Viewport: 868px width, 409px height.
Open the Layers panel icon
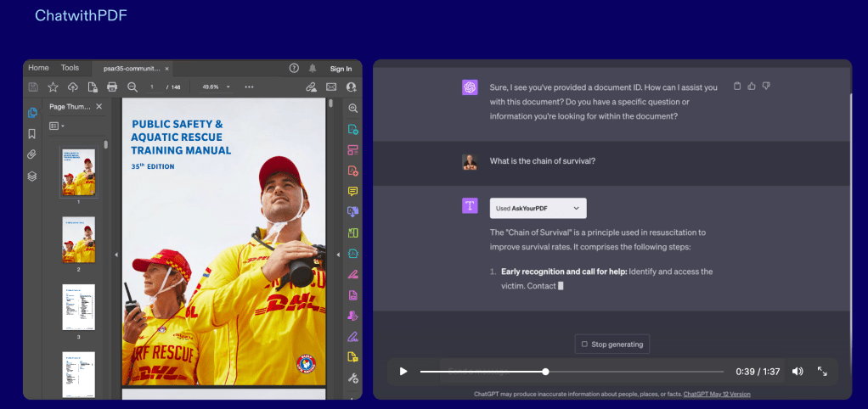click(x=32, y=176)
